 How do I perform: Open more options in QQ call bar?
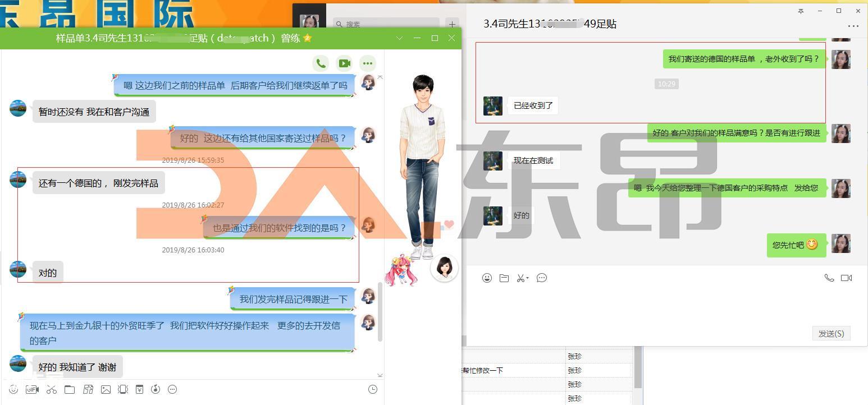367,63
